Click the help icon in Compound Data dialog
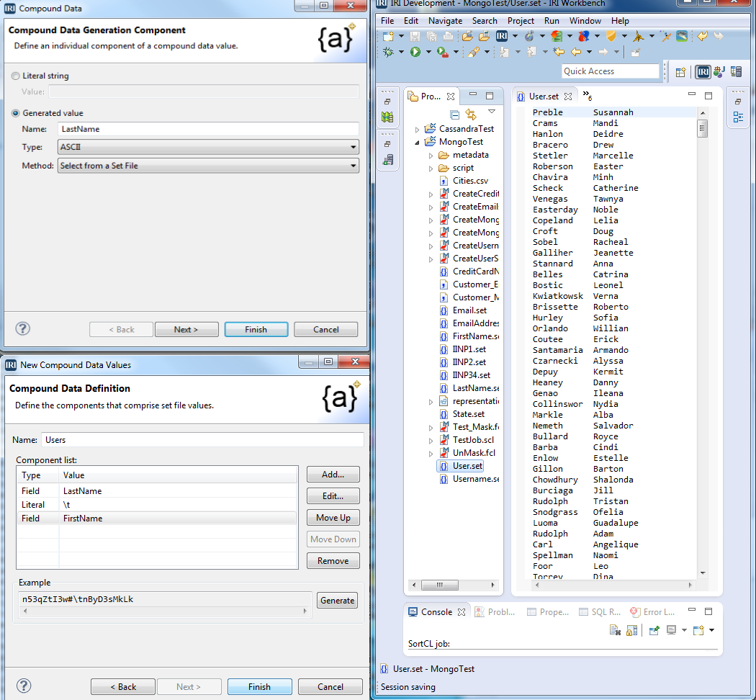 coord(22,329)
